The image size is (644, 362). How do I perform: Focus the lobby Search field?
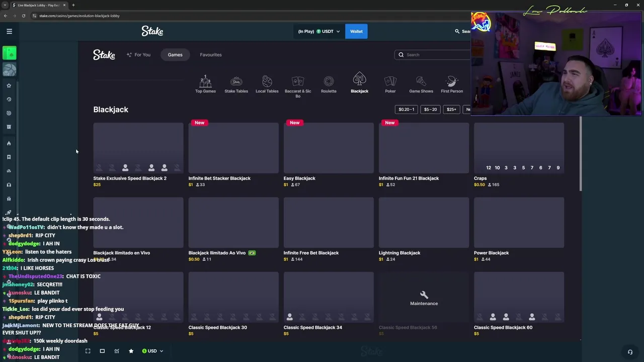[x=433, y=55]
